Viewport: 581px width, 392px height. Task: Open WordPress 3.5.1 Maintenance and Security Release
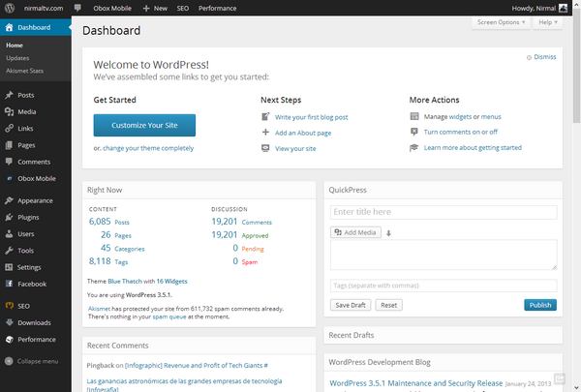point(415,383)
